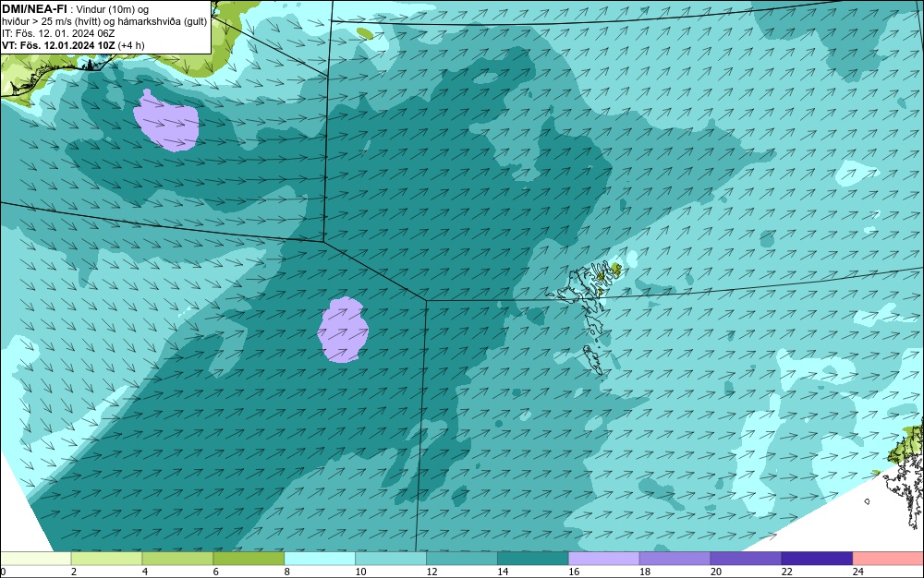The width and height of the screenshot is (924, 578).
Task: Click the legend scale value "24"
Action: (x=858, y=572)
